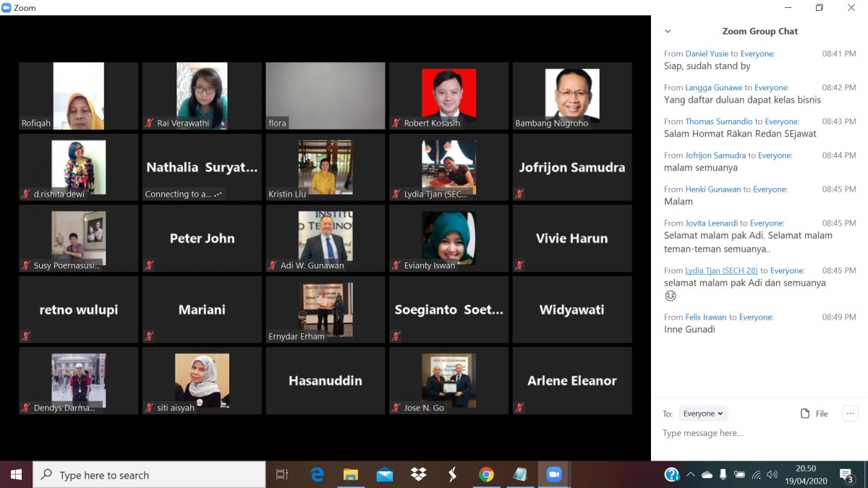
Task: Open the Google Chrome taskbar icon
Action: 486,474
